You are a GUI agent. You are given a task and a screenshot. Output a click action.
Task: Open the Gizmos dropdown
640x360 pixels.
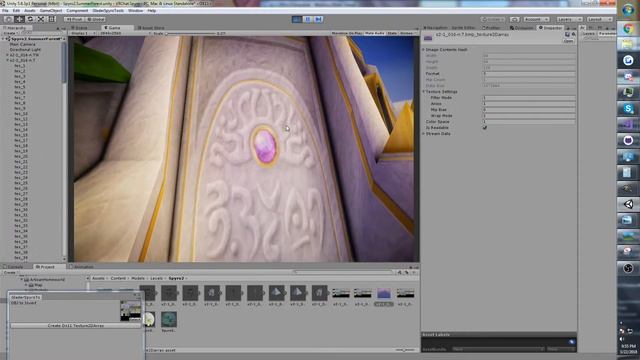click(407, 33)
